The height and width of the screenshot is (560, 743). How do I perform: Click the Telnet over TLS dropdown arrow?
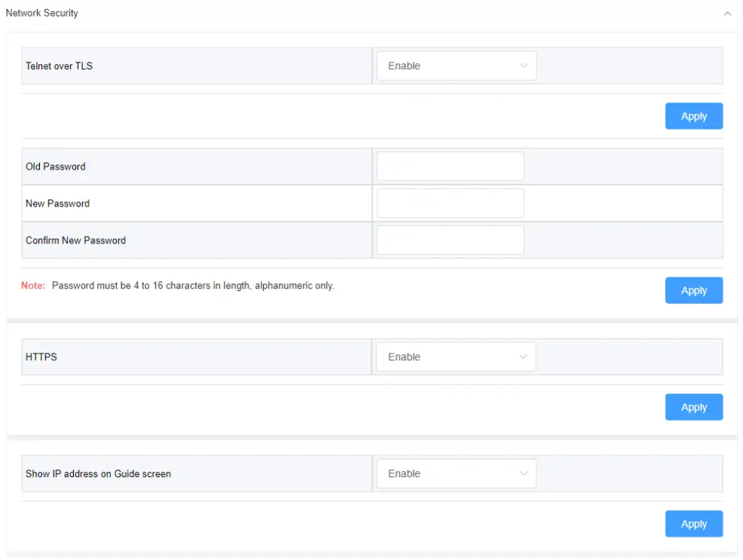click(x=524, y=66)
